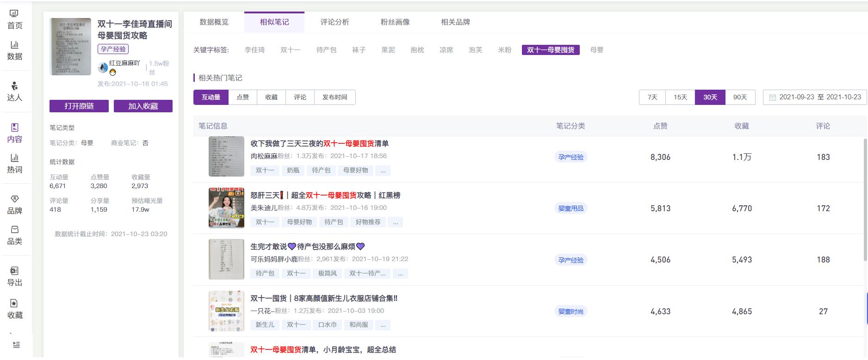Select the 热词 hot words icon
Image resolution: width=868 pixels, height=360 pixels.
click(14, 158)
